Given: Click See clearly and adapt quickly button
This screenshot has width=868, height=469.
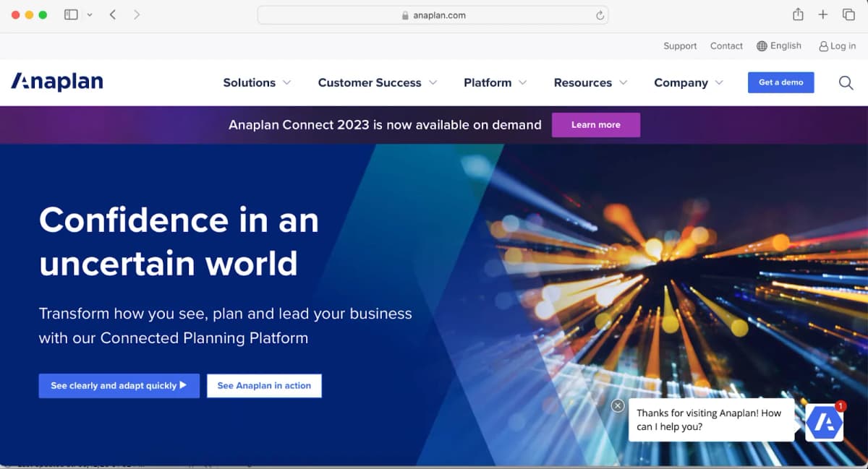Looking at the screenshot, I should [119, 385].
